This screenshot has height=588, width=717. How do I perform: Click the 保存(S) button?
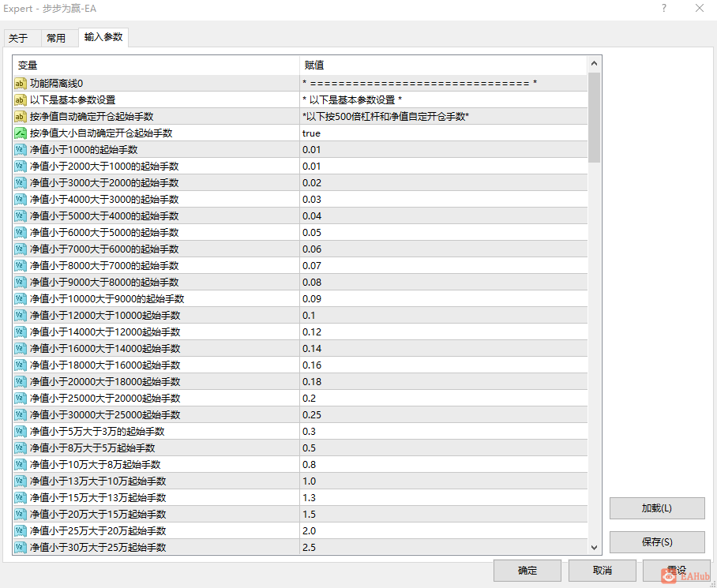[657, 542]
